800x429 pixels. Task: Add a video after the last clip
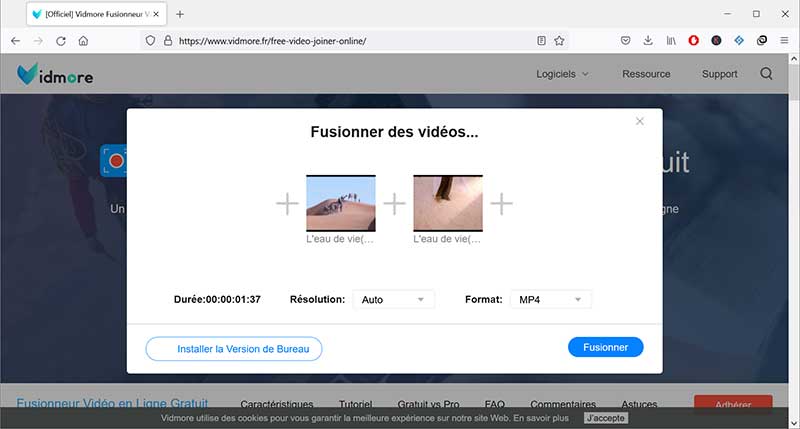click(502, 204)
